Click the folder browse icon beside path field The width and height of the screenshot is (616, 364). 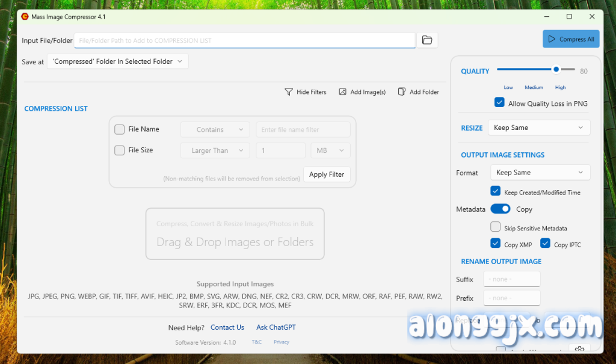click(427, 40)
